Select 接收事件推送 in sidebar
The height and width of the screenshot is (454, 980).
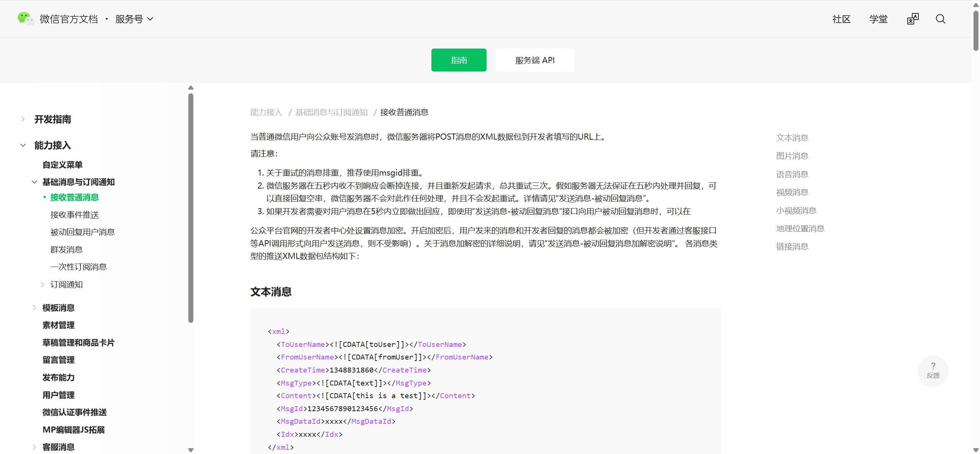pos(75,215)
